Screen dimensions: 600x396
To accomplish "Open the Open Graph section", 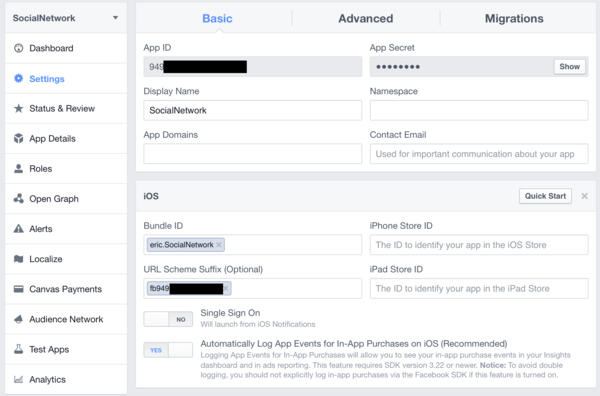I will [x=66, y=199].
